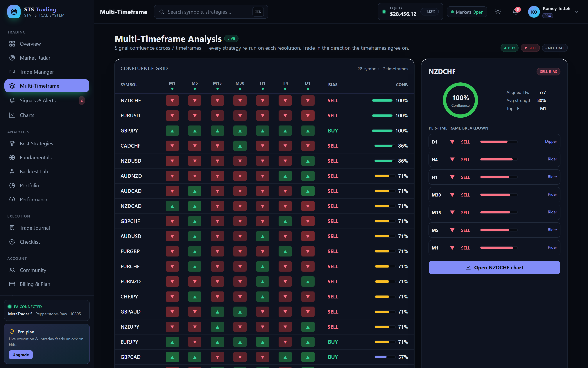Screen dimensions: 588x368
Task: Click the GBPCAD confidence bar
Action: pos(385,357)
